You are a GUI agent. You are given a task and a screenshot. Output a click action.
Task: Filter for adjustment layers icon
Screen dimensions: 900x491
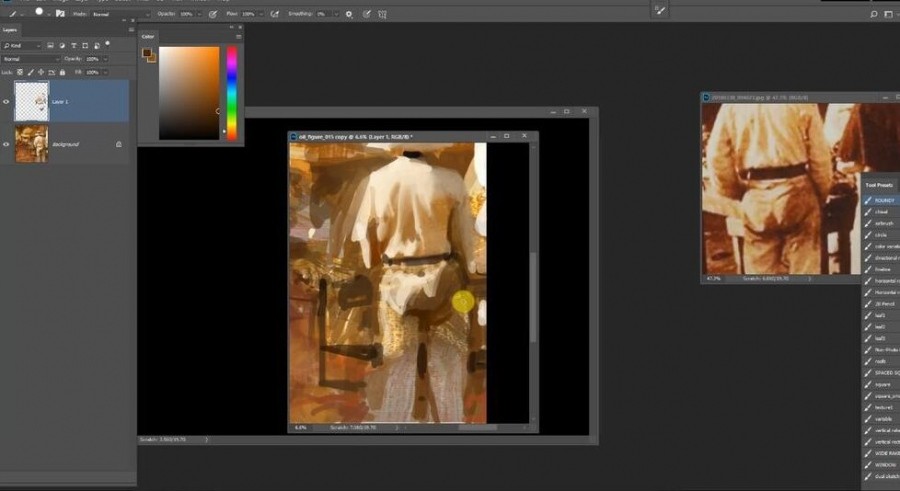[x=62, y=45]
